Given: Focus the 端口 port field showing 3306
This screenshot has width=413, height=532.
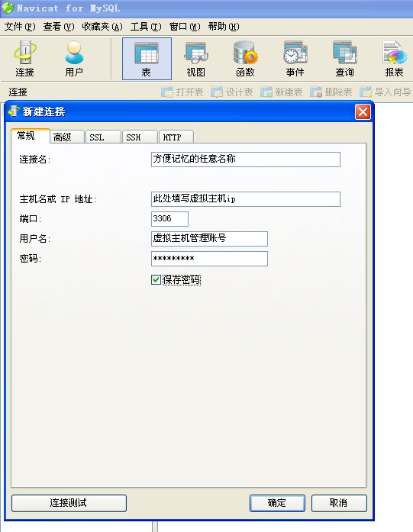Looking at the screenshot, I should [169, 219].
